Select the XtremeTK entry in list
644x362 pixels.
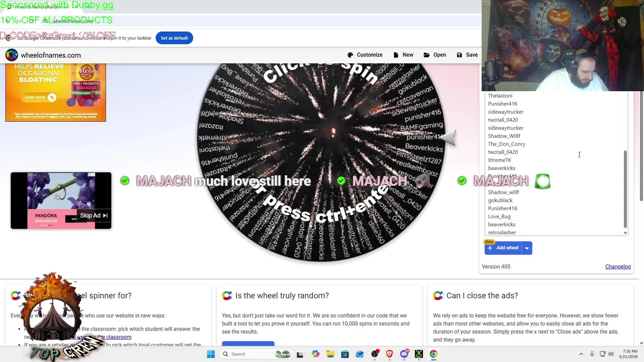500,160
